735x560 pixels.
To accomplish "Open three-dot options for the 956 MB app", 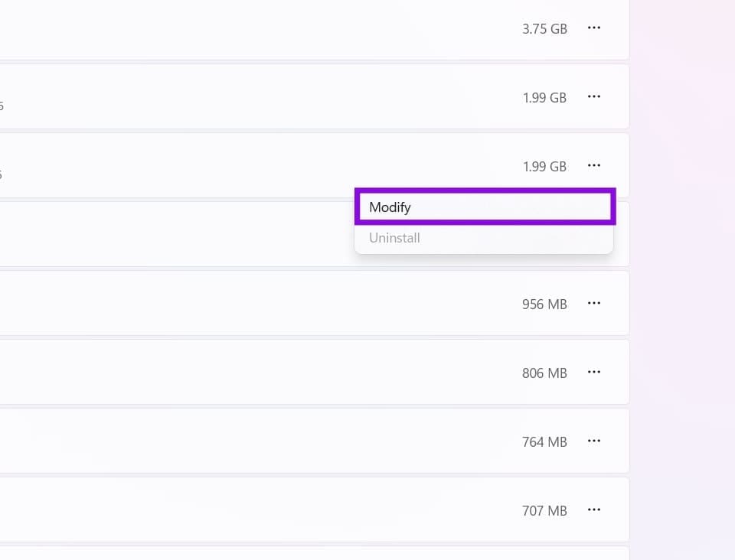I will pos(594,304).
